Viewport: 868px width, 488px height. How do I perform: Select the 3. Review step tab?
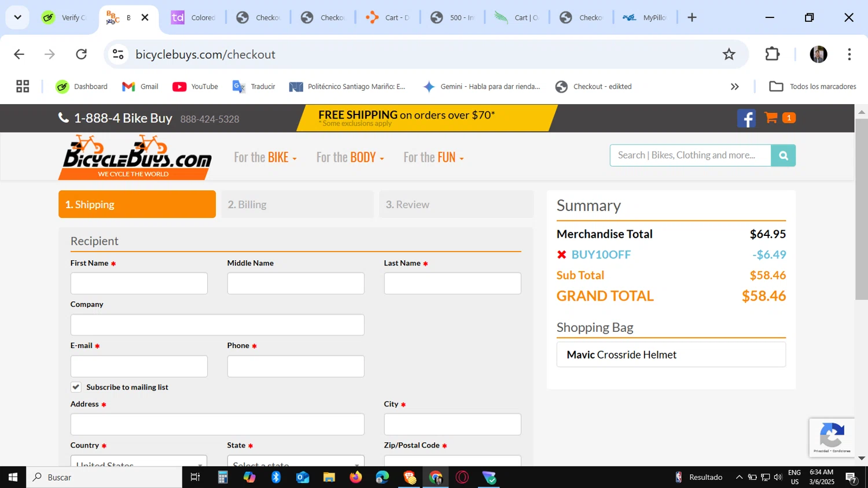click(457, 204)
